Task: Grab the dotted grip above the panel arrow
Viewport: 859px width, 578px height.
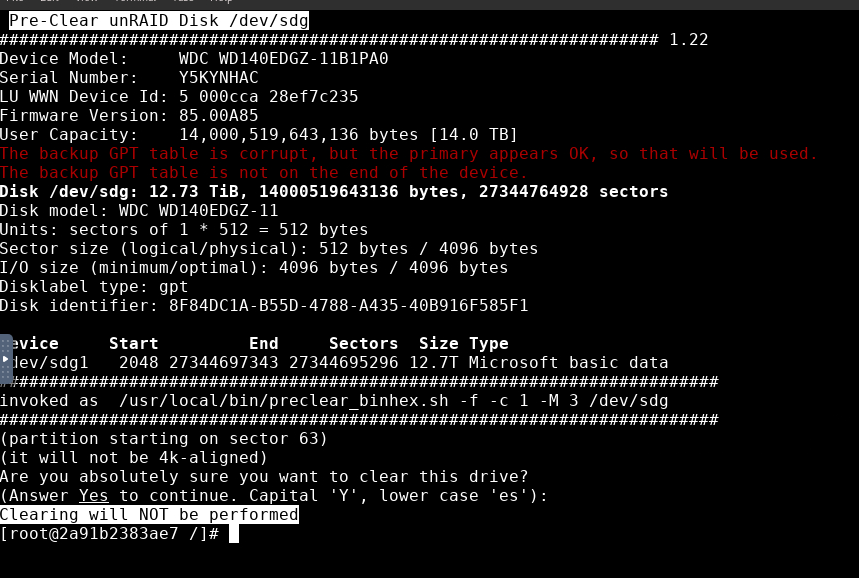Action: [5, 345]
